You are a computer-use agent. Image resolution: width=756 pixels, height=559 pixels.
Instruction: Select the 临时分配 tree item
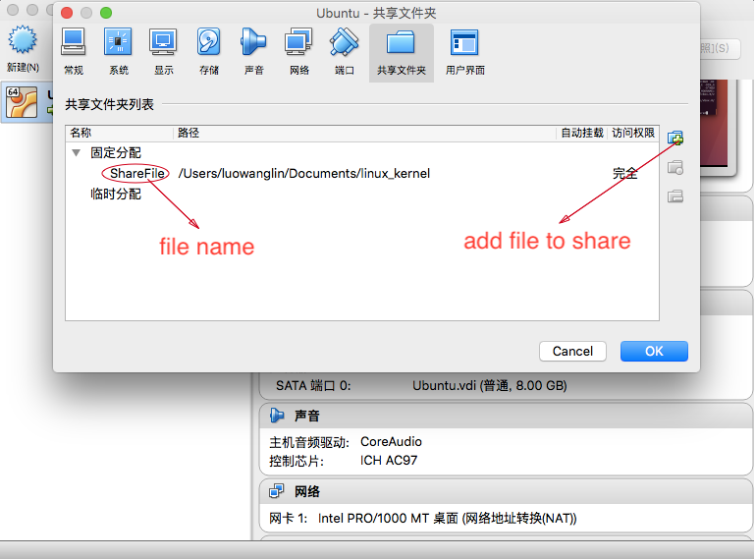click(x=116, y=194)
